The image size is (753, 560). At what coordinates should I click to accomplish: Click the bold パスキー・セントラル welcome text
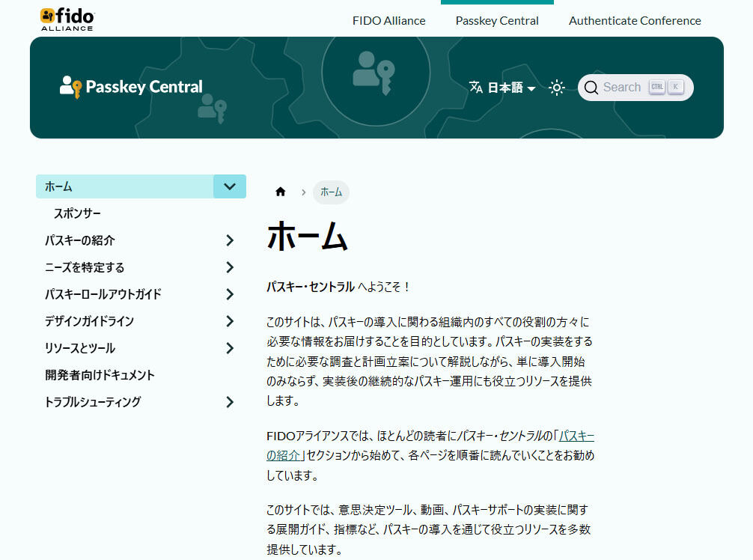coord(311,287)
